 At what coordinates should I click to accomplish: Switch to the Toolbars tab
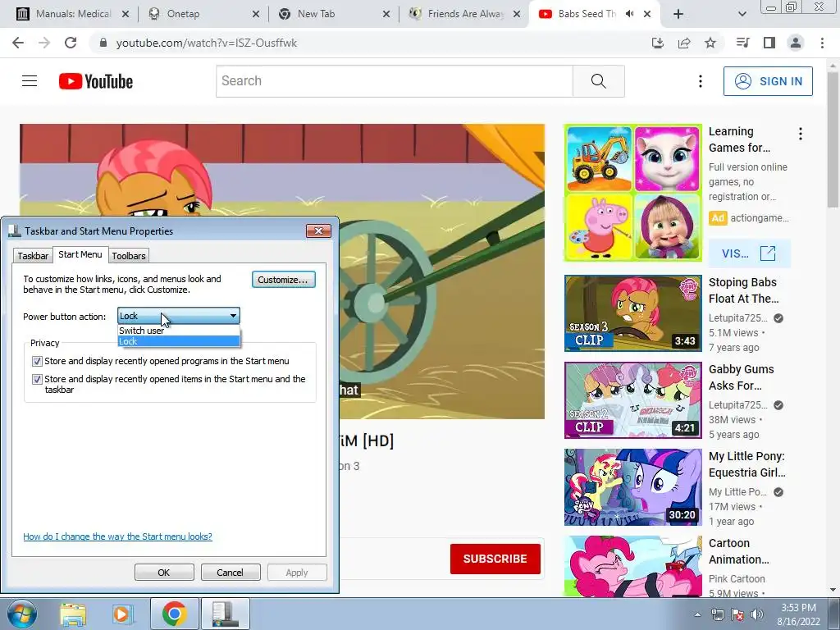[x=129, y=256]
